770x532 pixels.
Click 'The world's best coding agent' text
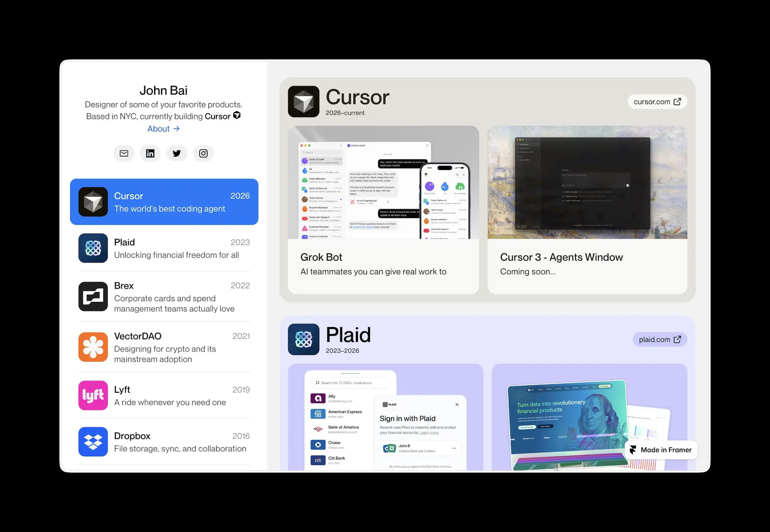169,209
